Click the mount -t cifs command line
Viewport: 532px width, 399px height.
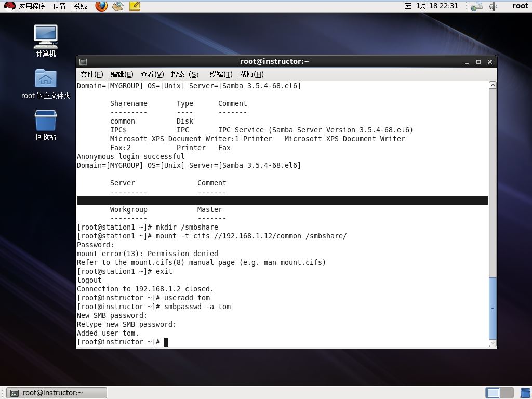(212, 236)
